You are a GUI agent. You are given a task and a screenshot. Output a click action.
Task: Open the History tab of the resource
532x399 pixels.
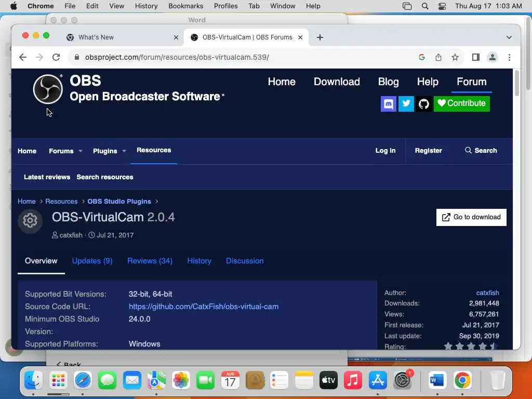click(199, 261)
